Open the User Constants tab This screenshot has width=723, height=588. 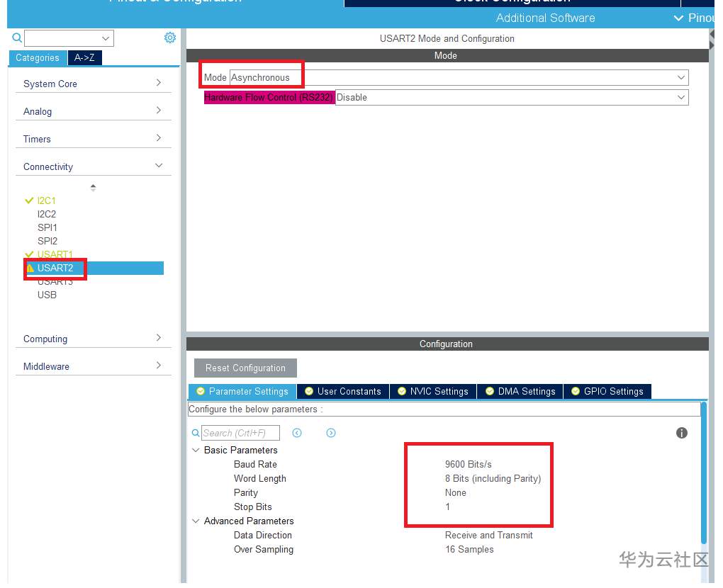coord(344,391)
